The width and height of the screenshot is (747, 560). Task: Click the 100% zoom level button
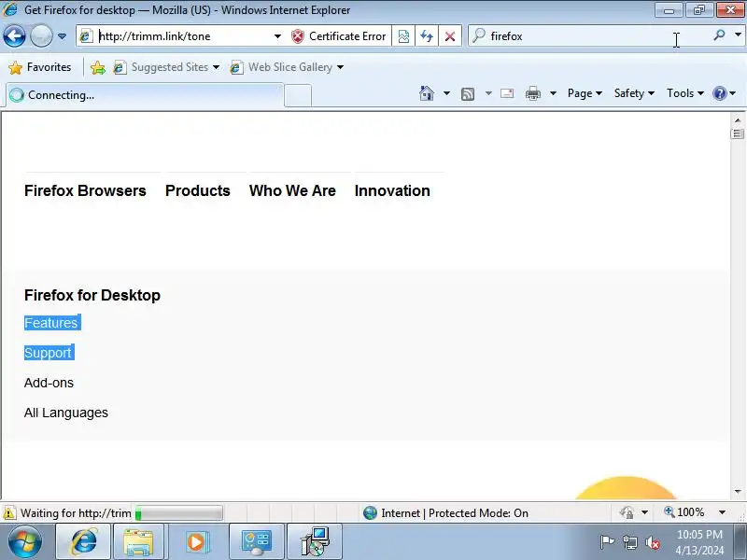pos(684,512)
